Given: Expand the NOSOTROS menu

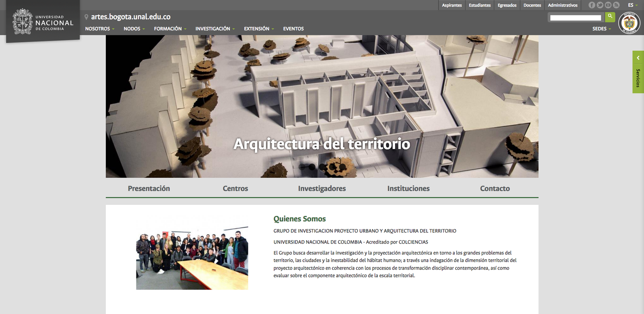Looking at the screenshot, I should tap(100, 29).
